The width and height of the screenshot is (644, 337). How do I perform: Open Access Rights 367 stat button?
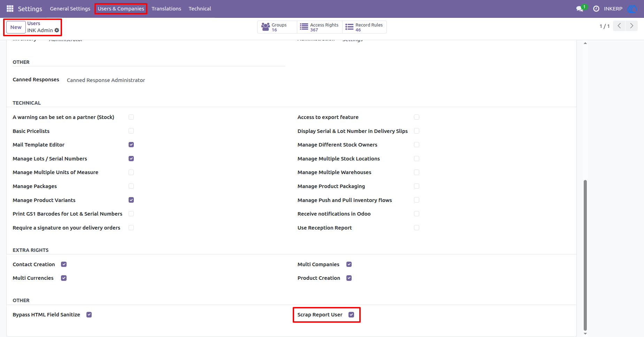click(320, 27)
